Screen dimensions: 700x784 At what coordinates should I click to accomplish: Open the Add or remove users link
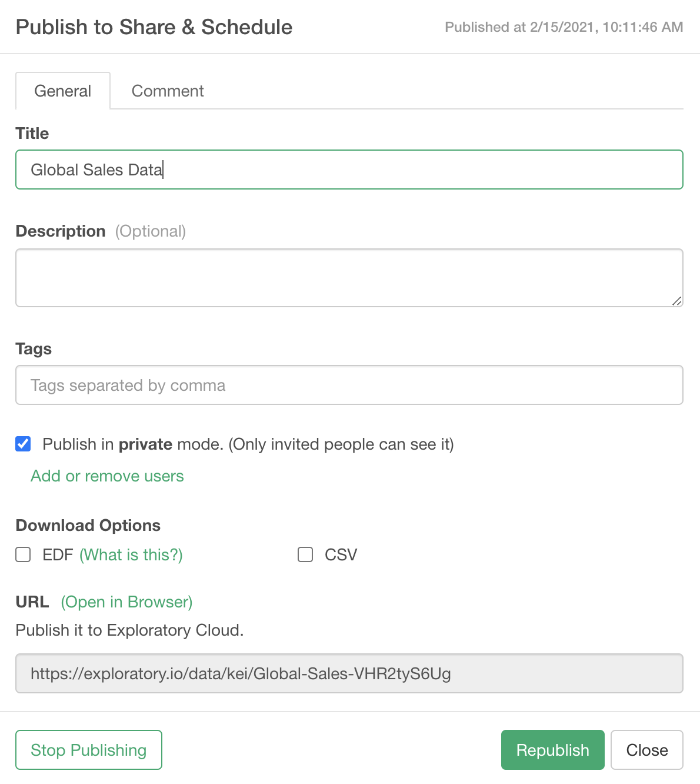107,476
